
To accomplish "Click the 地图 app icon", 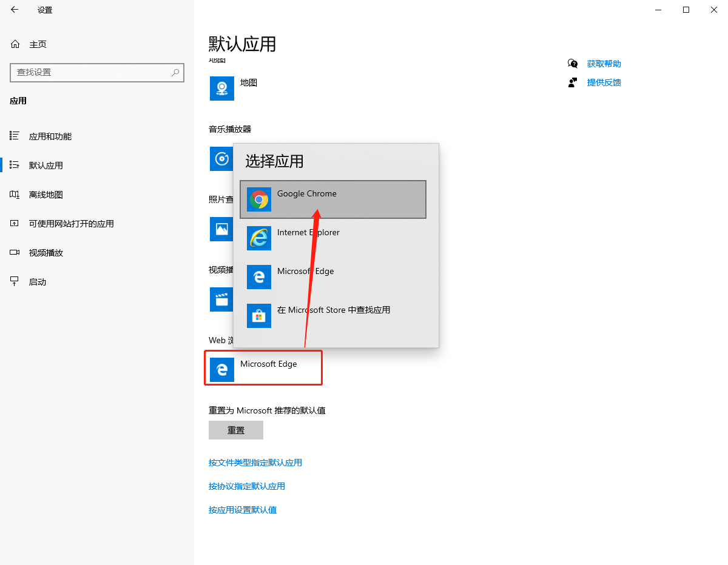I will (222, 89).
